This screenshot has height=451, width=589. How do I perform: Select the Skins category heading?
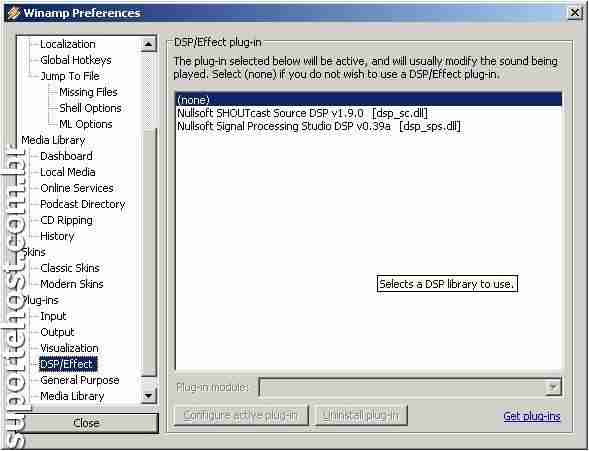(x=33, y=252)
